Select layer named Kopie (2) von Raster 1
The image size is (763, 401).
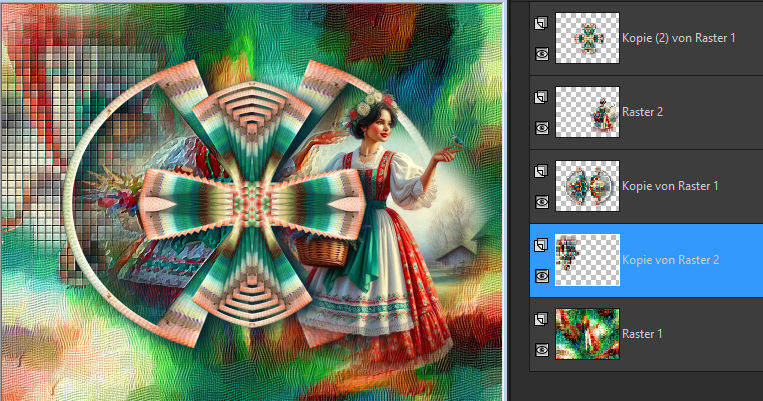(x=678, y=38)
